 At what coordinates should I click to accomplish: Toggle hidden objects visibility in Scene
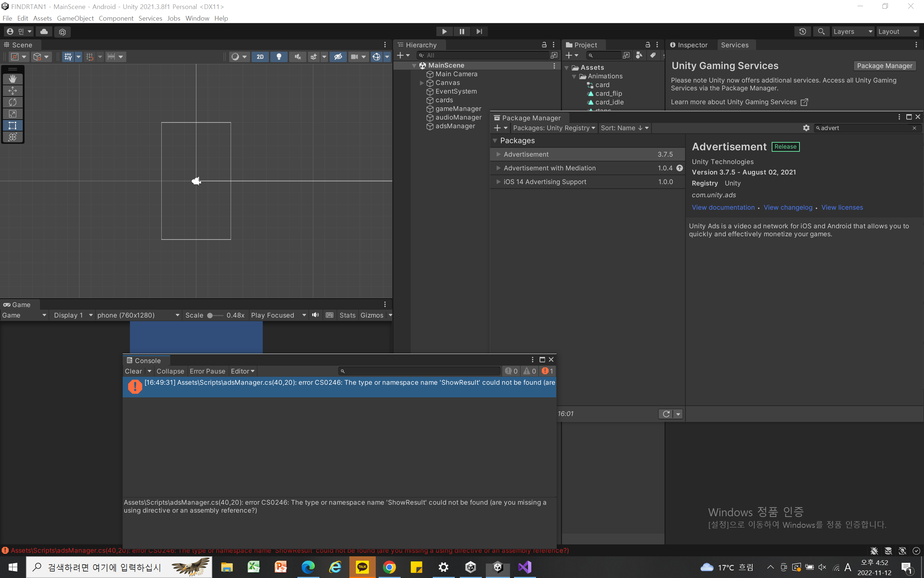[338, 57]
